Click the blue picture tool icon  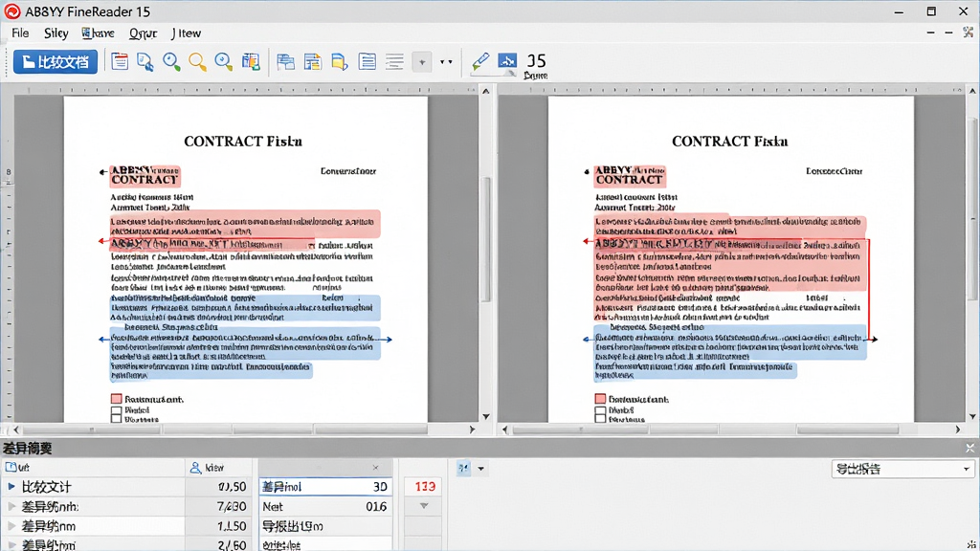coord(507,60)
